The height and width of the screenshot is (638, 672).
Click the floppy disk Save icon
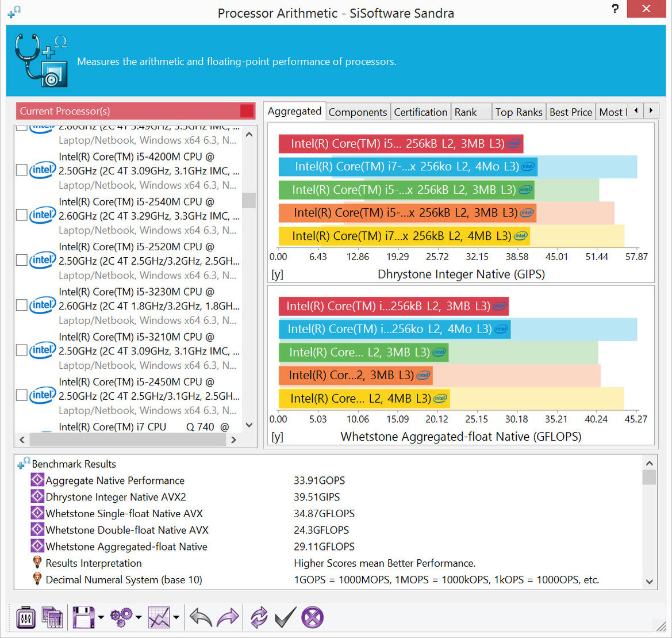tap(83, 617)
